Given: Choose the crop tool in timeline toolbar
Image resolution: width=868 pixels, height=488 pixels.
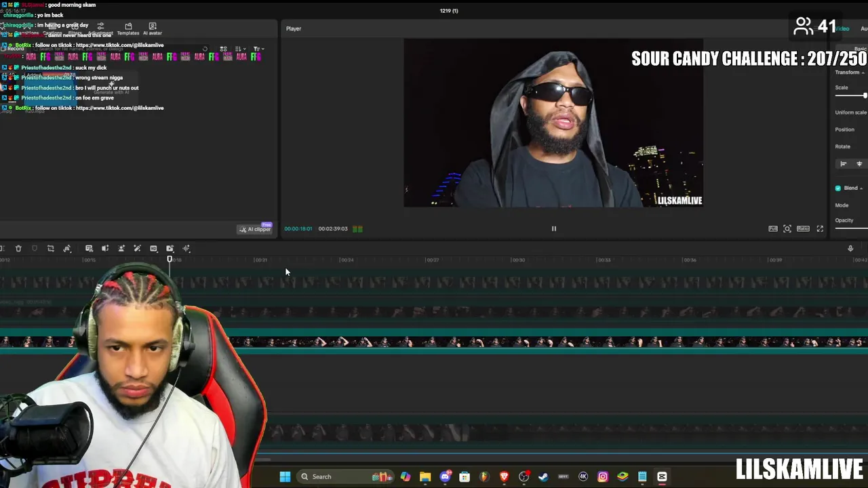Looking at the screenshot, I should pyautogui.click(x=50, y=249).
